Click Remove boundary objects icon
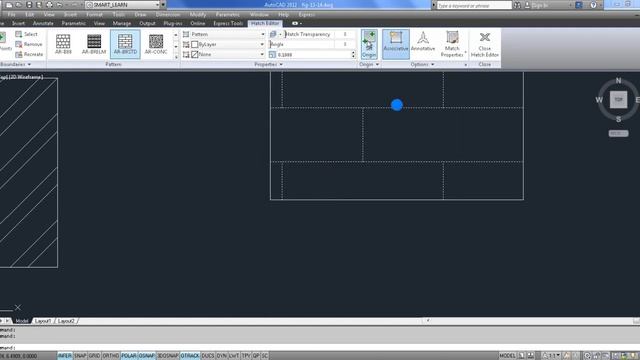 coord(19,44)
